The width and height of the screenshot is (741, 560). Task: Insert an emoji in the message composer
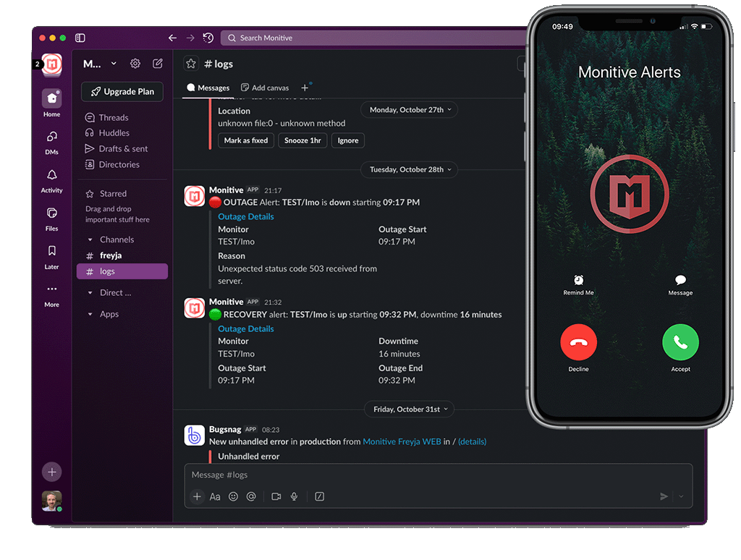pos(233,496)
